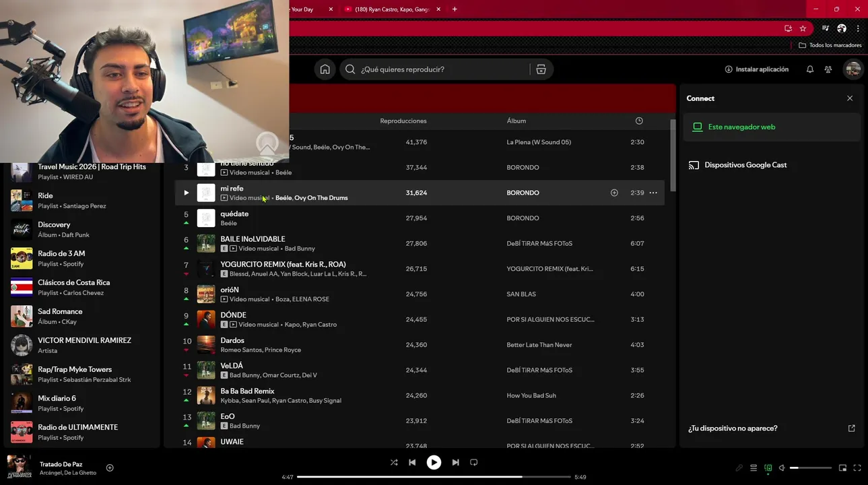Select 'Este navegador web' device
The image size is (868, 485).
click(772, 127)
